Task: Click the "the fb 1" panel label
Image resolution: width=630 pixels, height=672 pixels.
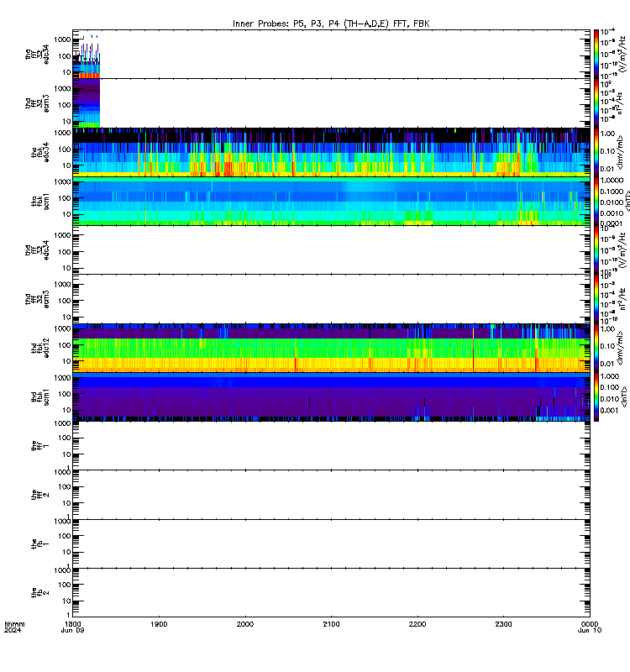Action: pyautogui.click(x=39, y=543)
